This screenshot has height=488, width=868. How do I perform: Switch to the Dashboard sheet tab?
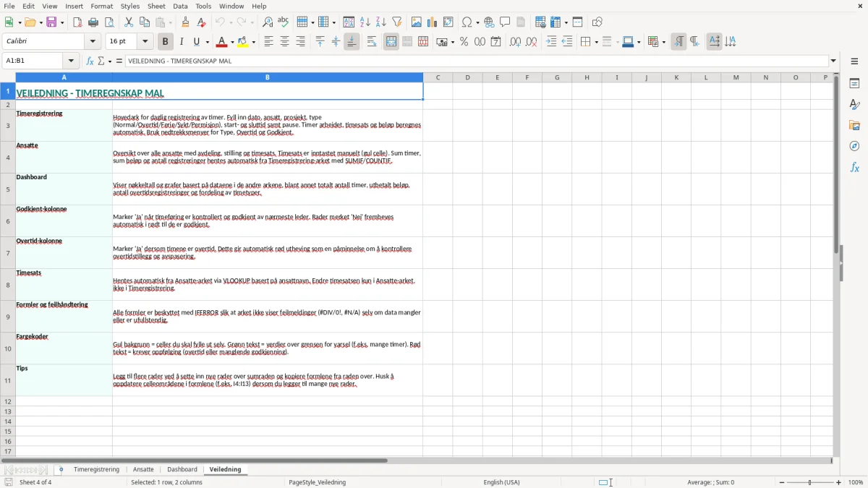182,470
